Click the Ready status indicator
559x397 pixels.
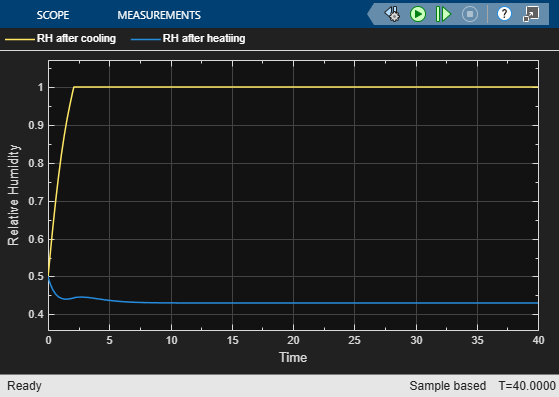pyautogui.click(x=24, y=386)
